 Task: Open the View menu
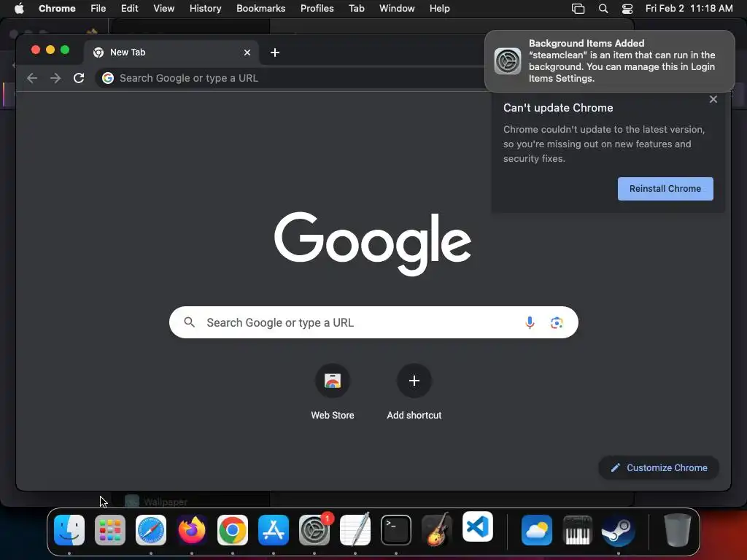point(163,8)
